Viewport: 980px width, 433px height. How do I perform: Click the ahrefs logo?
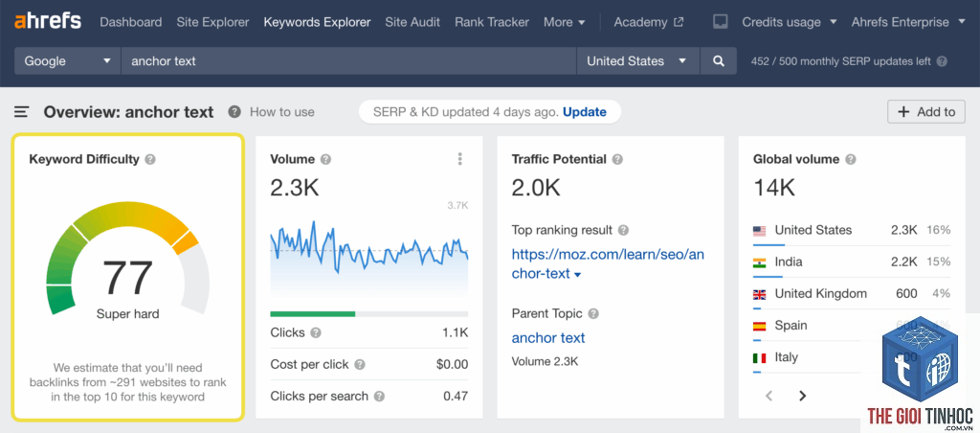click(x=48, y=21)
